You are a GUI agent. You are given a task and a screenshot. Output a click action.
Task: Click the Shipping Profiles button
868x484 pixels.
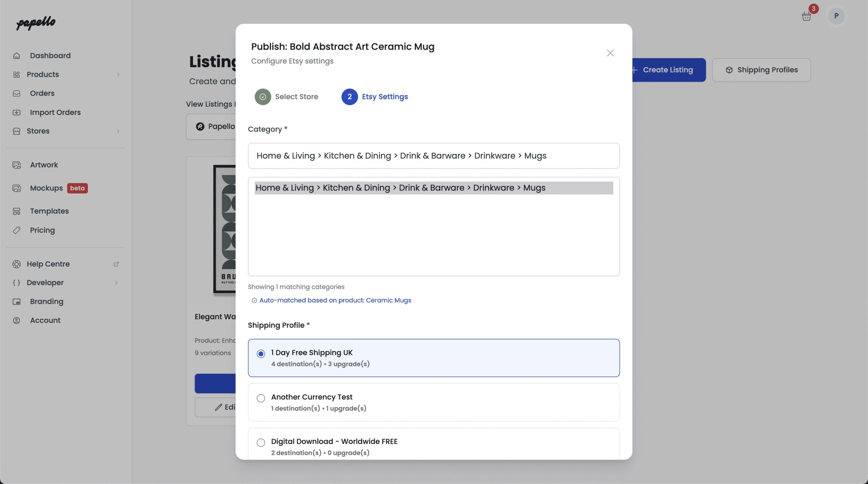(x=761, y=70)
